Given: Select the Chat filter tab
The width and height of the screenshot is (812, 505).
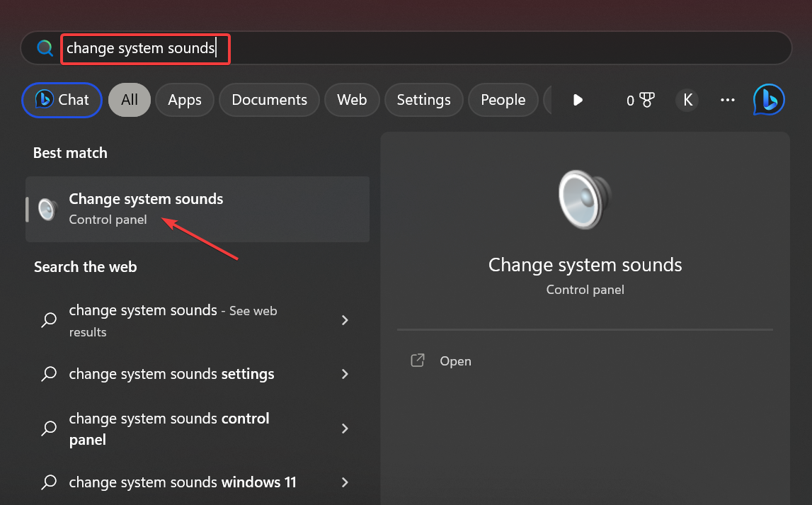Looking at the screenshot, I should click(x=62, y=99).
